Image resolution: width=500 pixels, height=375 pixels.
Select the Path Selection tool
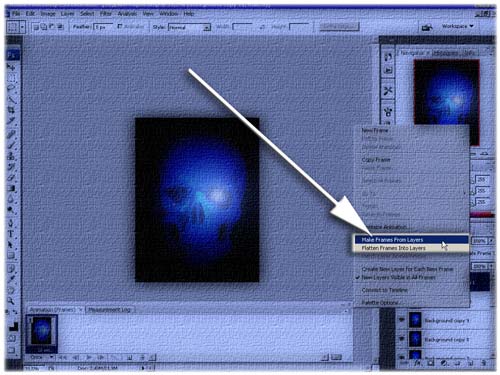11,245
